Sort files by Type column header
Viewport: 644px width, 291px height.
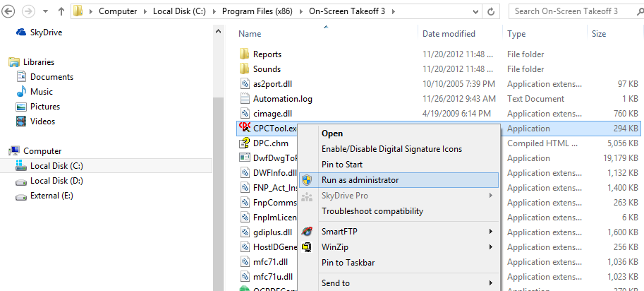(516, 34)
